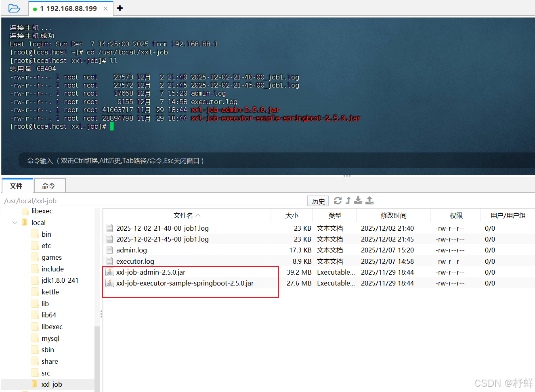The width and height of the screenshot is (535, 392).
Task: Click the admin.log document icon
Action: [109, 250]
